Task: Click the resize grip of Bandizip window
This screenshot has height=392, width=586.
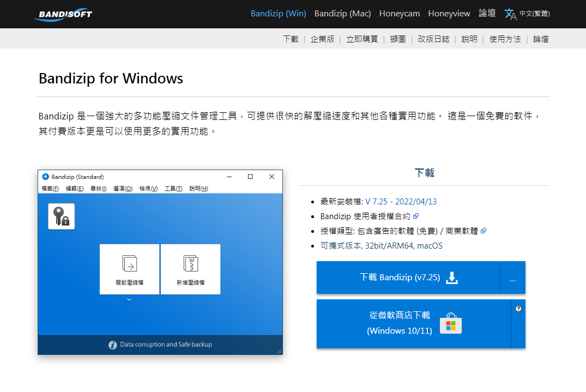Action: (279, 351)
